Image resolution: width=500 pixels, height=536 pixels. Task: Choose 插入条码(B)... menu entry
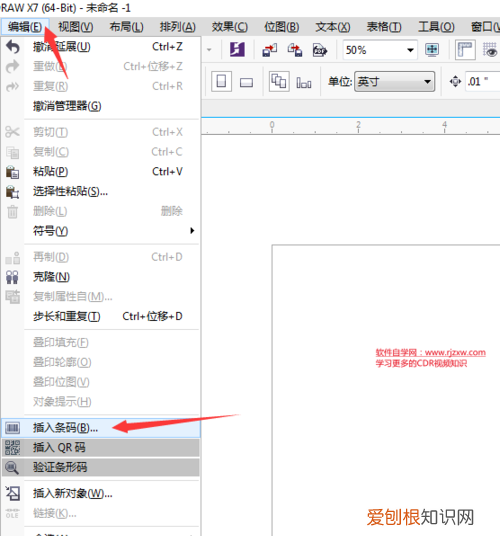tap(101, 428)
